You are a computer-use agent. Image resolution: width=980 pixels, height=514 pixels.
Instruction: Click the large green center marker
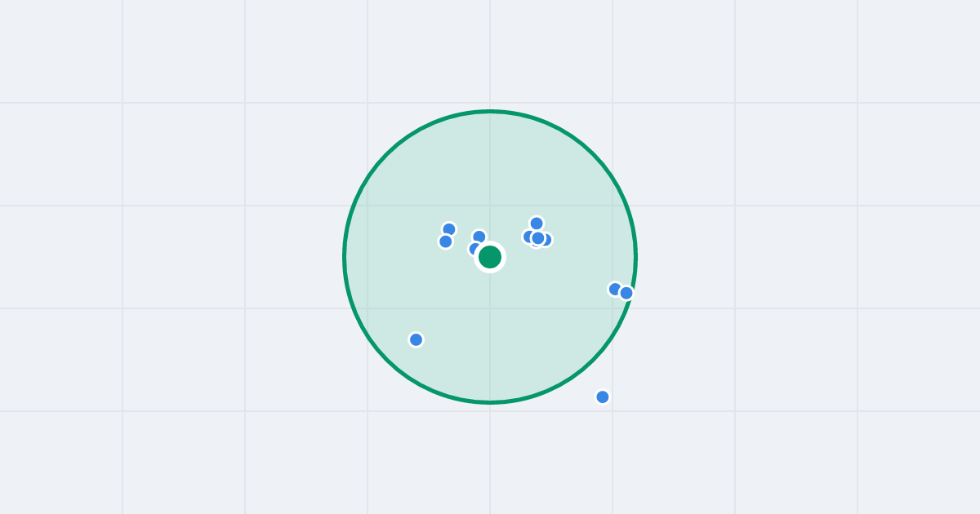(x=490, y=257)
